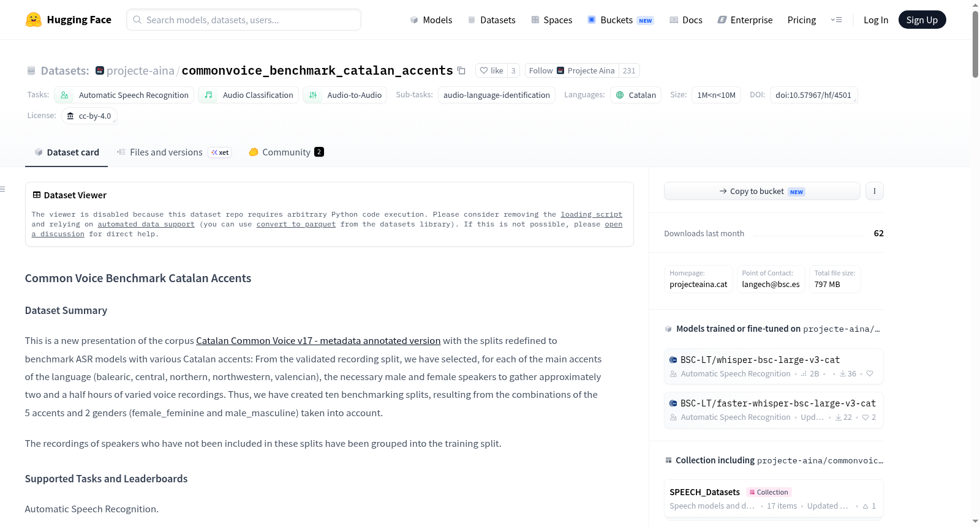The image size is (980, 527).
Task: Click the cc-by-4.0 license tag
Action: point(89,116)
